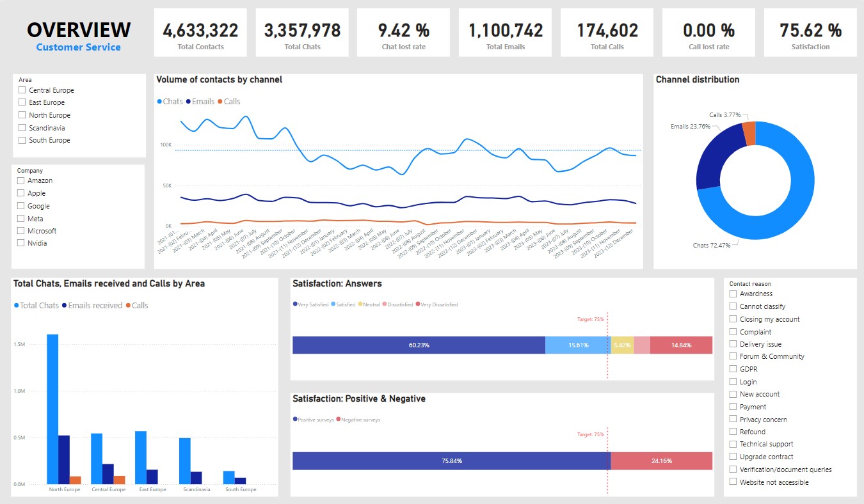
Task: Click the Calls 3.77% donut slice
Action: (749, 133)
